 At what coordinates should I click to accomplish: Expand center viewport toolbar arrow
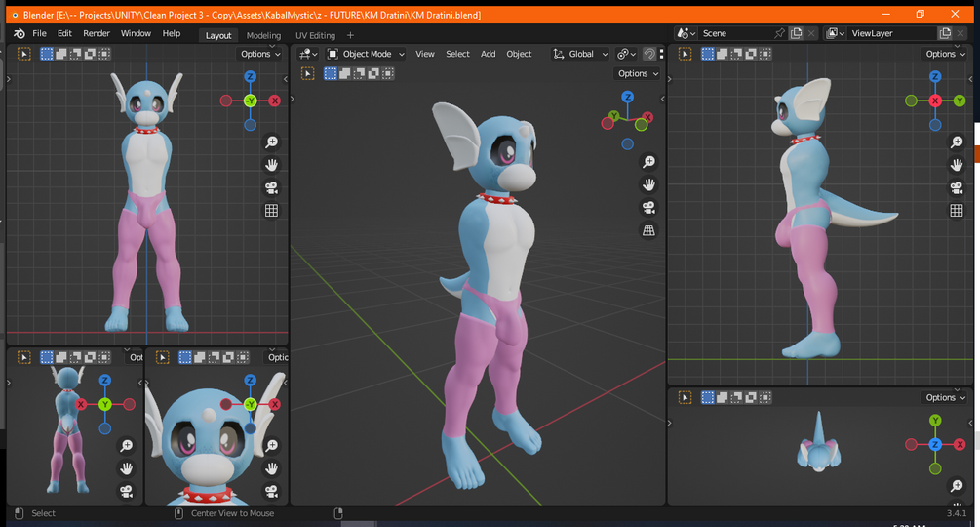293,99
